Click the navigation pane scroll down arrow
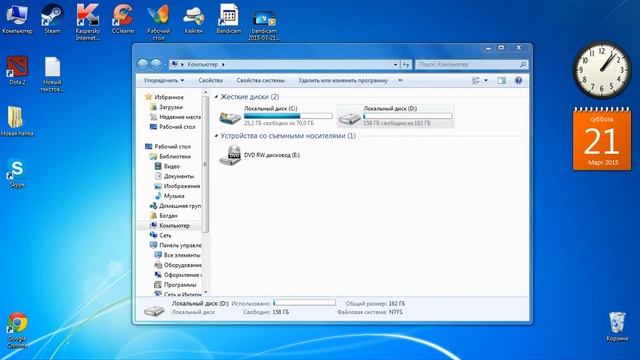 (205, 292)
